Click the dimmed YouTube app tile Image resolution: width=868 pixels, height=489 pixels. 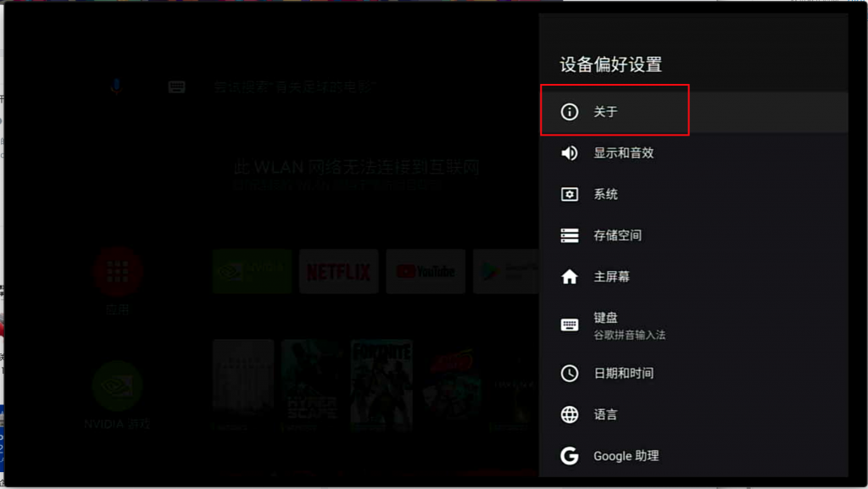(x=426, y=271)
